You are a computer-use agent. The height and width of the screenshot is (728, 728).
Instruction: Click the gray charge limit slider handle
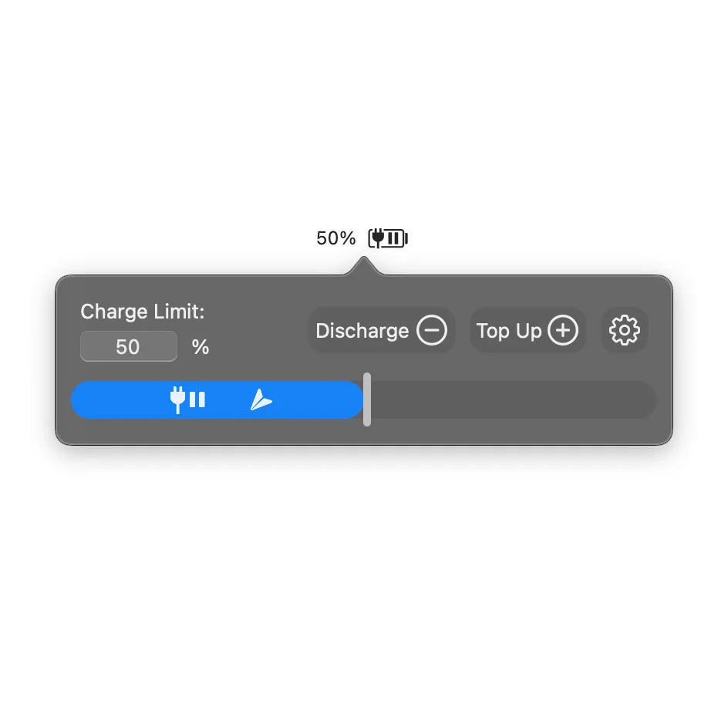pos(367,399)
